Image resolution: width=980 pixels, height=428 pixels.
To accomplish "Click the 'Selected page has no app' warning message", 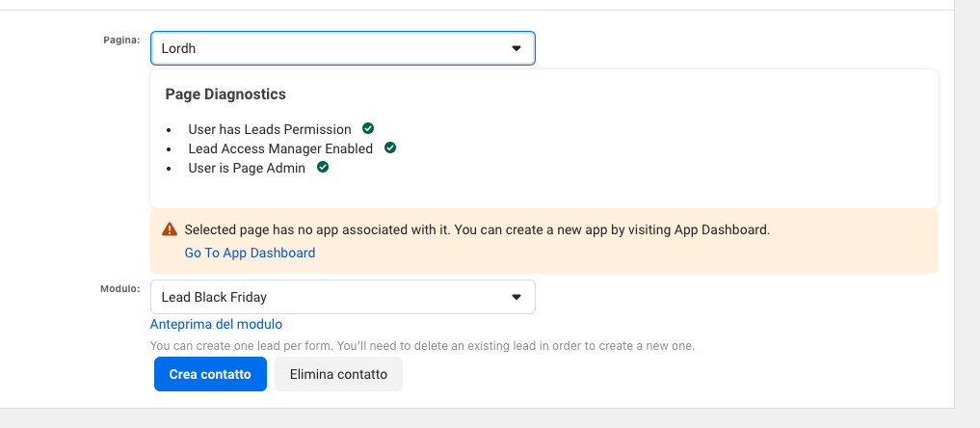I will coord(477,230).
